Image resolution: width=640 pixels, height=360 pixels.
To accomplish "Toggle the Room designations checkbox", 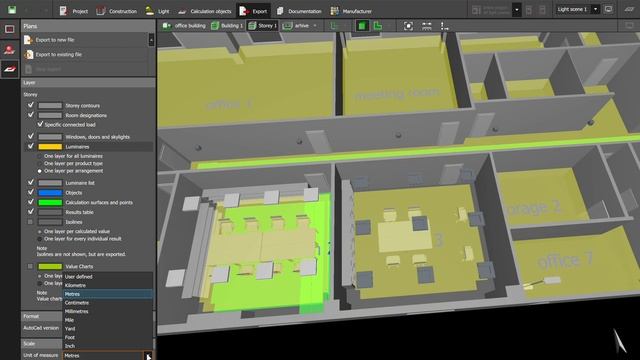I will point(30,115).
